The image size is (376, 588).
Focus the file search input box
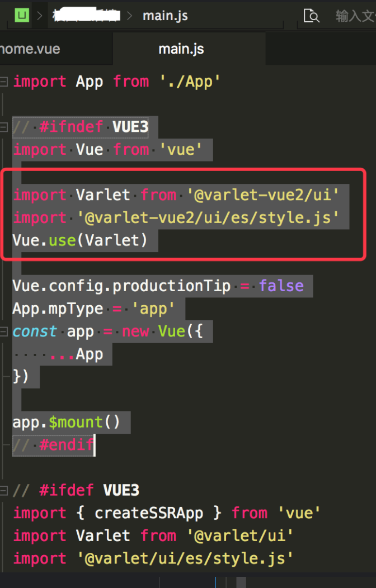point(355,16)
